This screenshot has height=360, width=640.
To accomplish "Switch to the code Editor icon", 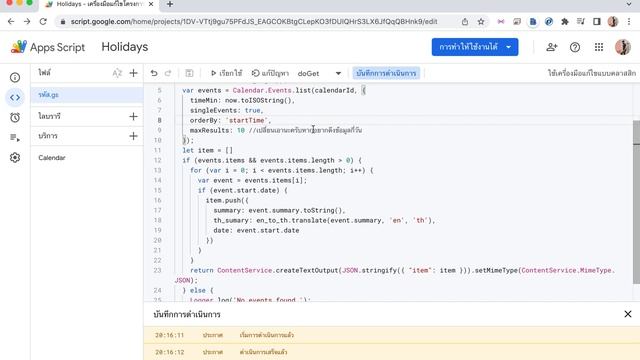I will coord(15,97).
